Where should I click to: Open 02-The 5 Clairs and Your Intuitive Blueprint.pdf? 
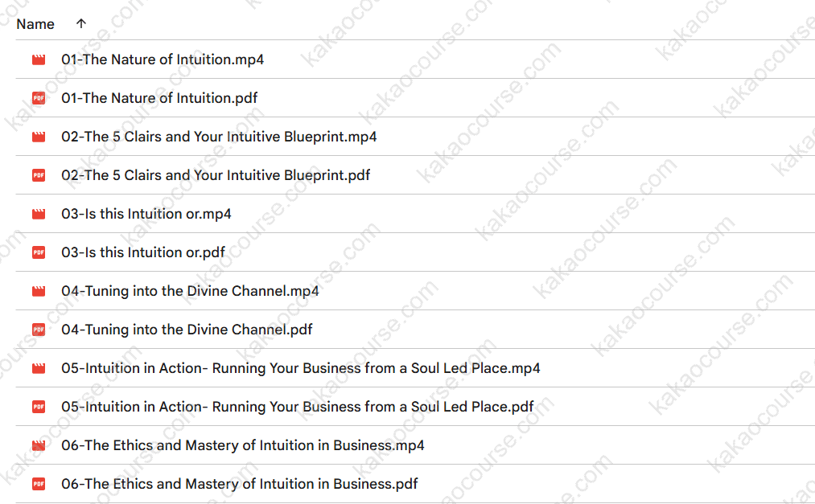(x=216, y=175)
